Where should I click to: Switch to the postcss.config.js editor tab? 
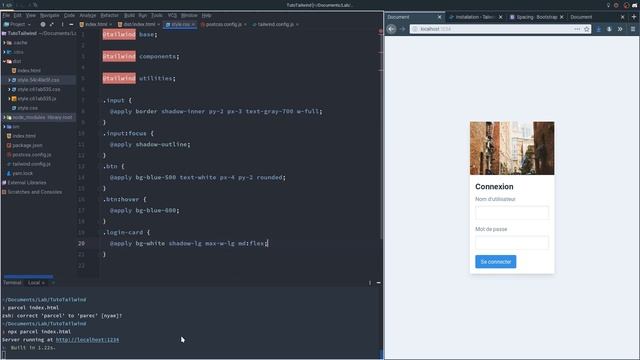224,24
